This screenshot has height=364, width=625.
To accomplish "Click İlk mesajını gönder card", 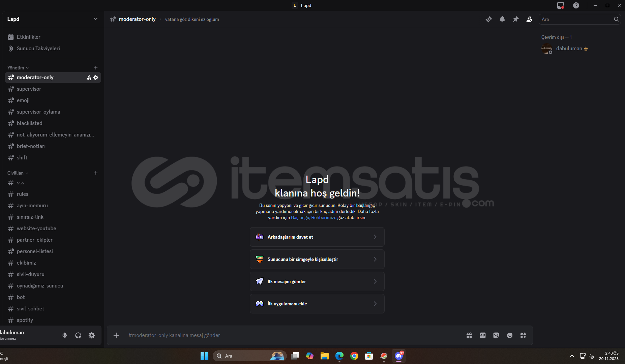I will [317, 281].
